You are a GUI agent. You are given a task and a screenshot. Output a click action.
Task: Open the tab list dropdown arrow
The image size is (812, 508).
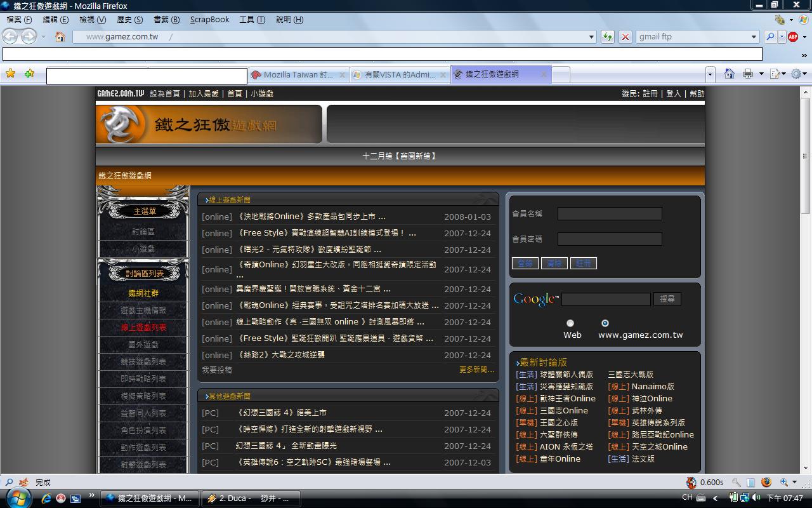710,75
